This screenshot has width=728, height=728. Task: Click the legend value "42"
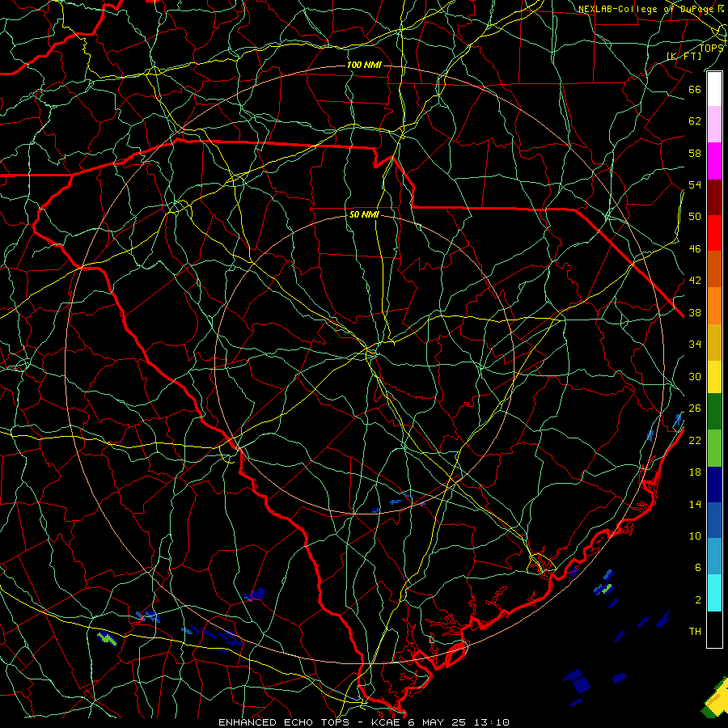click(695, 281)
